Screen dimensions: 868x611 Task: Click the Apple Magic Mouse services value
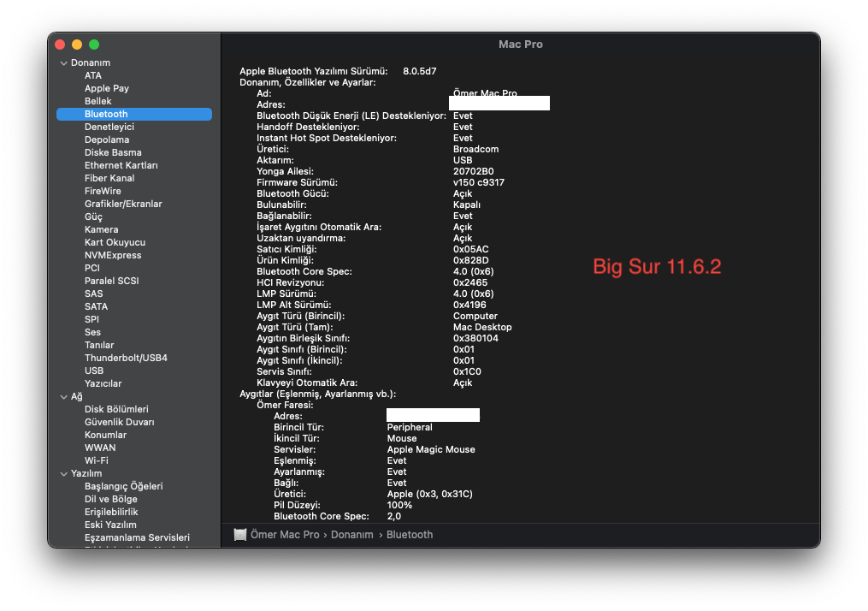[431, 449]
